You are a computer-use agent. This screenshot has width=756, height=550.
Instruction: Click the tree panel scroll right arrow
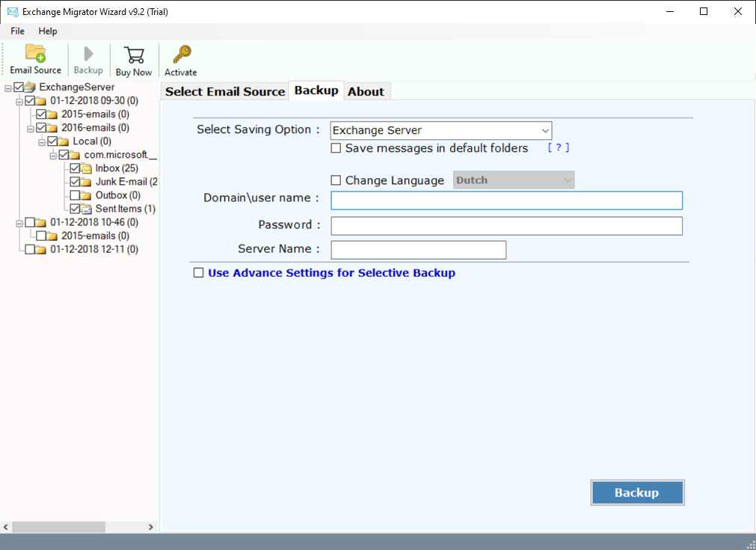[151, 527]
